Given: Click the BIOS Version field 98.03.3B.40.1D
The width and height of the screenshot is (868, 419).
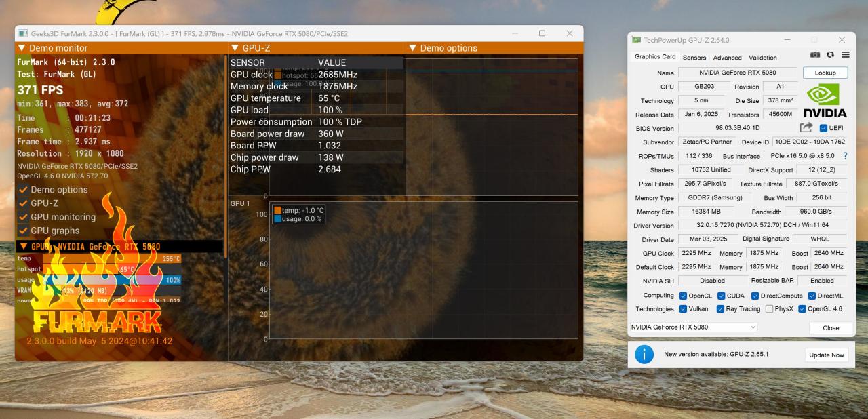Looking at the screenshot, I should pyautogui.click(x=738, y=128).
